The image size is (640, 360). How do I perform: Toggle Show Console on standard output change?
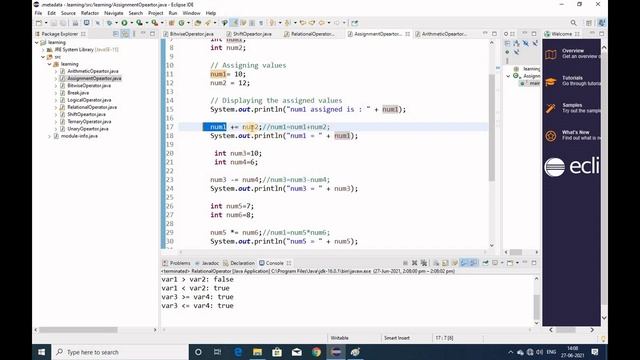tap(464, 263)
